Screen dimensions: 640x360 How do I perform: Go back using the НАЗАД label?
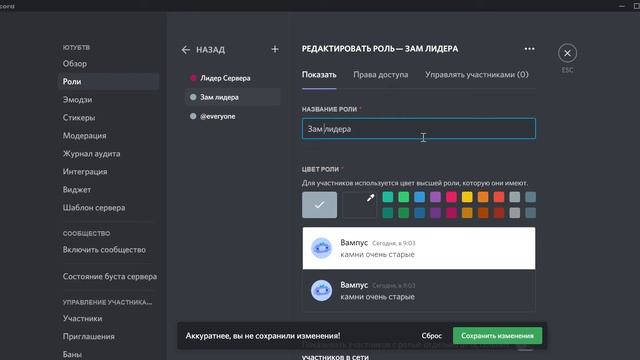pyautogui.click(x=211, y=50)
